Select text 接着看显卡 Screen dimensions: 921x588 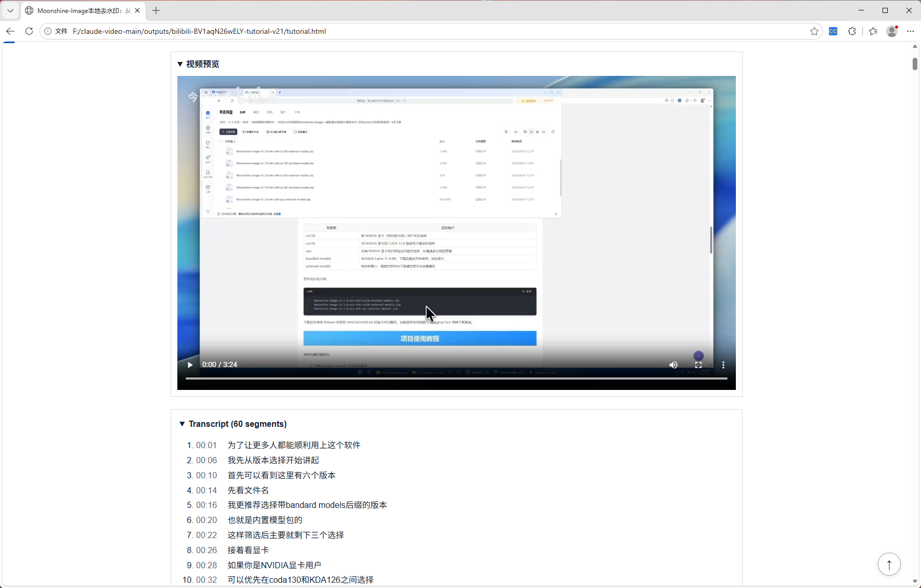248,550
